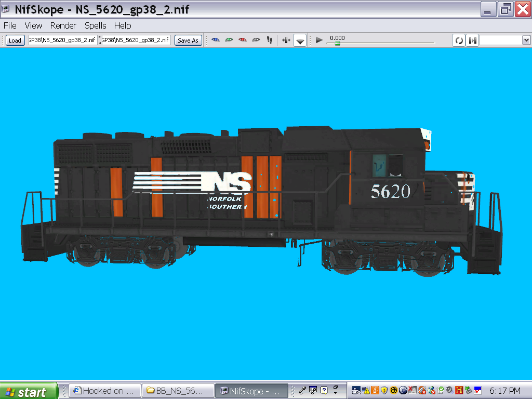Click the system clock 6:17 PM
Screen dimensions: 532x399
pos(505,391)
